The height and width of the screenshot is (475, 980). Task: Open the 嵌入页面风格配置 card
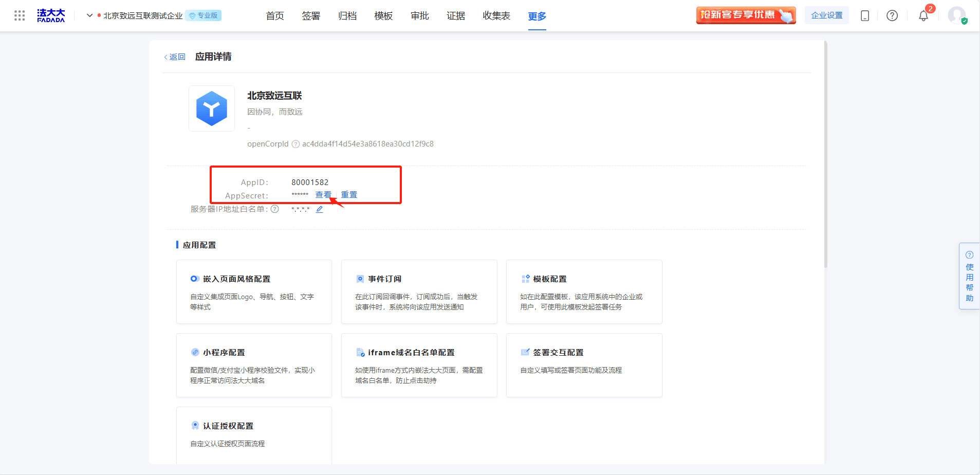(x=254, y=291)
